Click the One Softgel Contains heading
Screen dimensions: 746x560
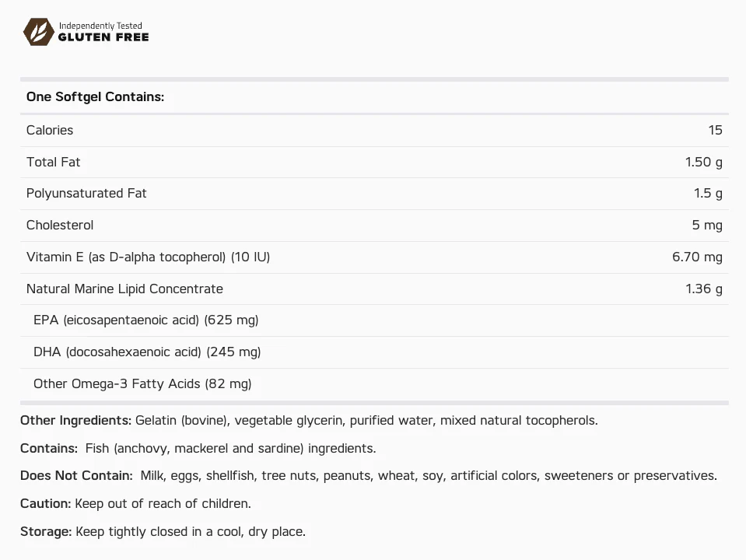(95, 96)
